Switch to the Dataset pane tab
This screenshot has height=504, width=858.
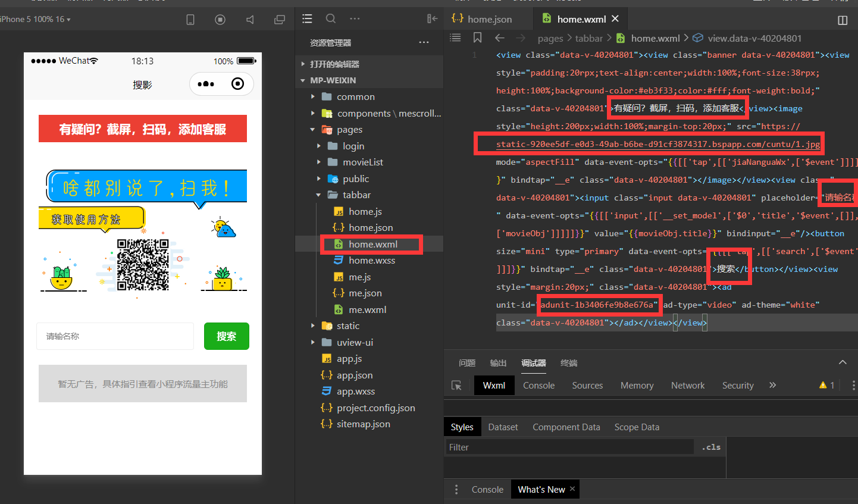pos(503,427)
